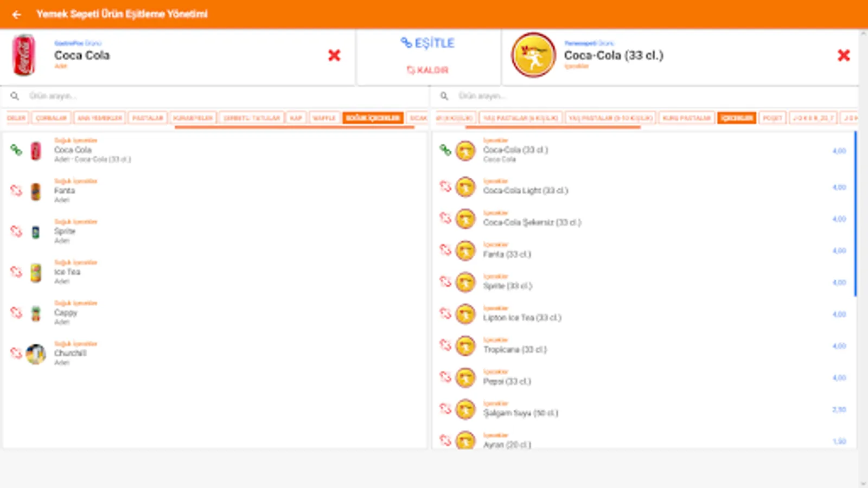Click the Yemeksepeti logo beside Coca-Cola Şekersiz
Image resolution: width=868 pixels, height=488 pixels.
point(465,219)
